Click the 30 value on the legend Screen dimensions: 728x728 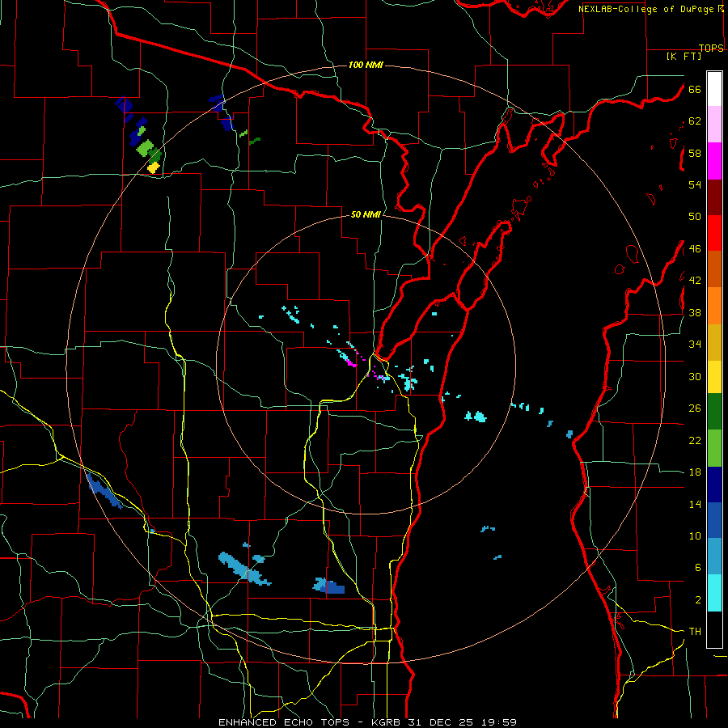tap(695, 376)
